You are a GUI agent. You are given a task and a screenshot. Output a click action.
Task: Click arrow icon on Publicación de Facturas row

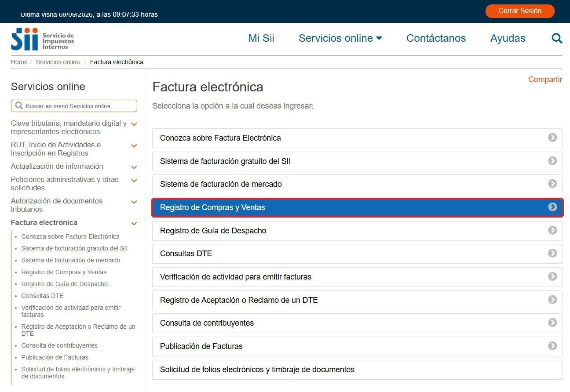[x=552, y=346]
